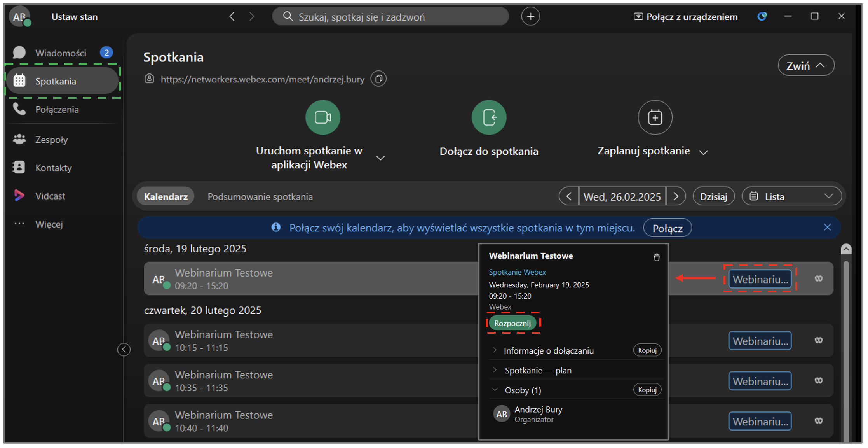This screenshot has width=868, height=448.
Task: Click the Webex icon on 10:35 meeting row
Action: (819, 380)
